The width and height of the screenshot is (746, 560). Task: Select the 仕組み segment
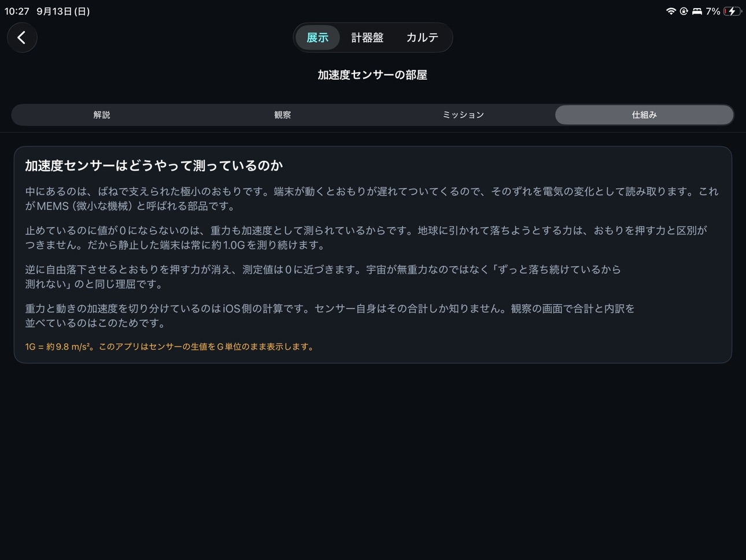pos(644,115)
